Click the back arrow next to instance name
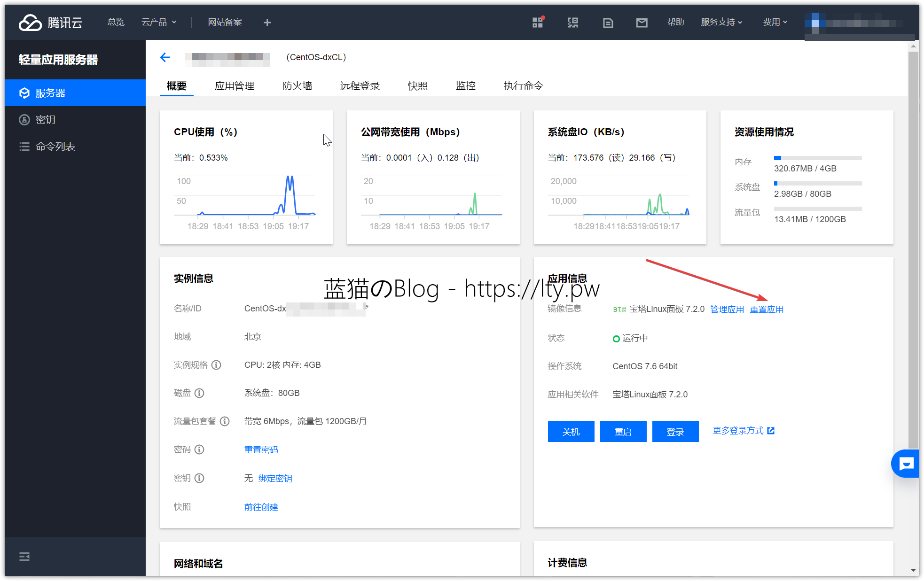Viewport: 924px width, 581px height. coord(165,57)
